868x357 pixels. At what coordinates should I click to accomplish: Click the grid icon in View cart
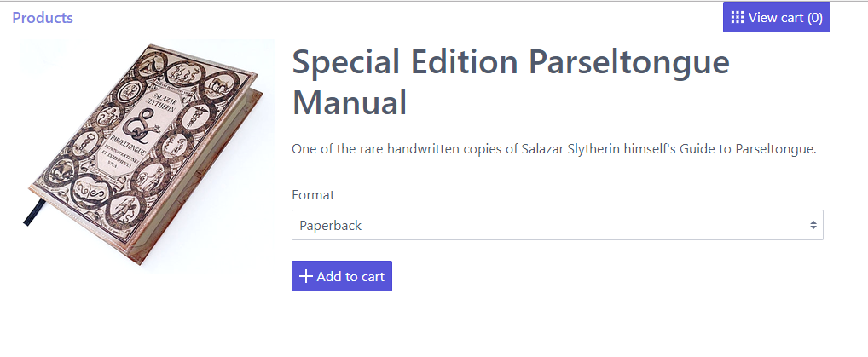point(738,17)
